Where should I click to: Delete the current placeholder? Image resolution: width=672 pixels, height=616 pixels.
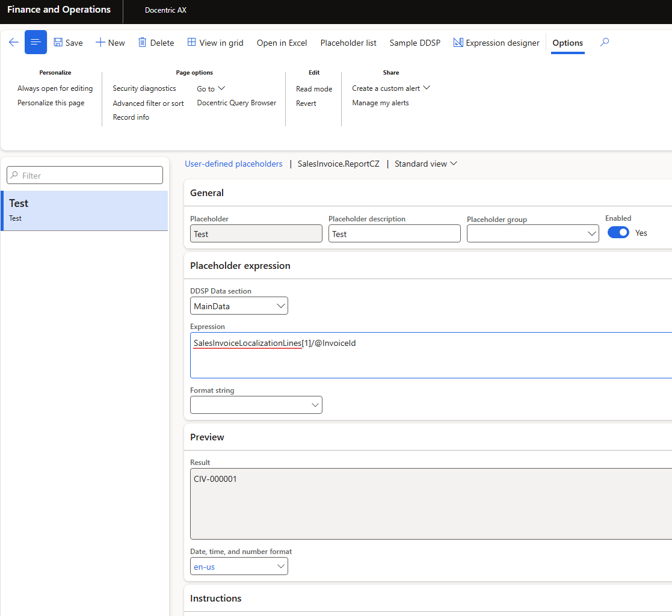[156, 43]
